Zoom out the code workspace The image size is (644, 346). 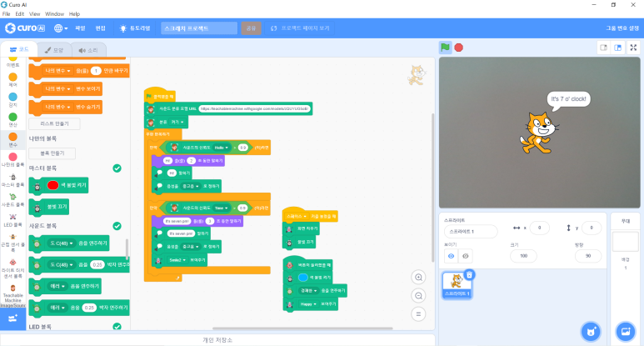418,295
